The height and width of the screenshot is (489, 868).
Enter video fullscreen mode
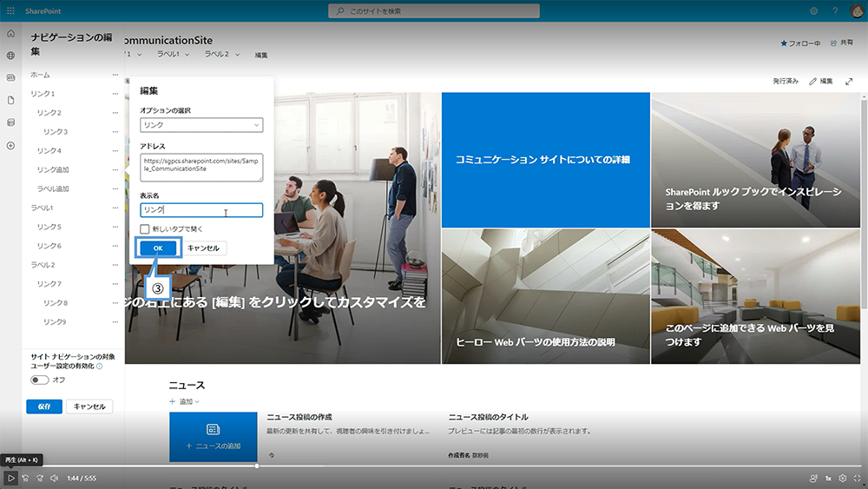pyautogui.click(x=857, y=478)
